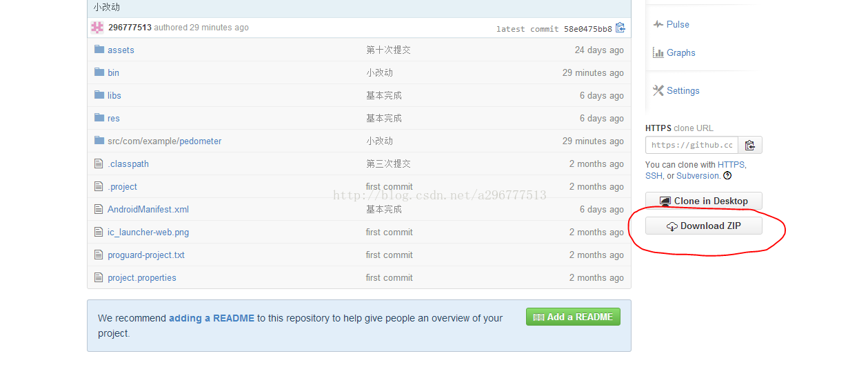This screenshot has height=376, width=868.
Task: Open repository Settings
Action: pos(683,90)
